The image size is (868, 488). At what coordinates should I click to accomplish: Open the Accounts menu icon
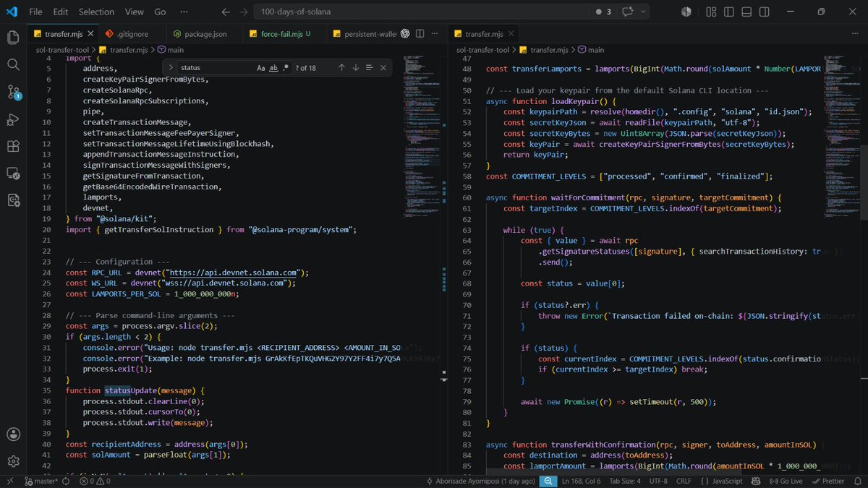[x=13, y=434]
